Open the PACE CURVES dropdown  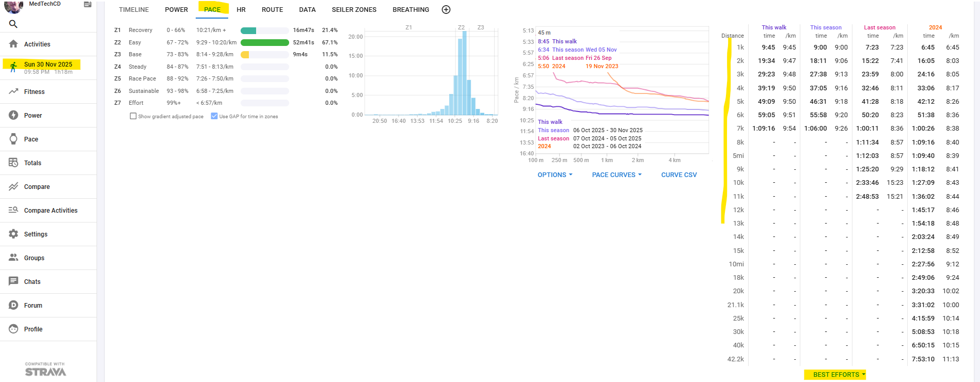(617, 175)
